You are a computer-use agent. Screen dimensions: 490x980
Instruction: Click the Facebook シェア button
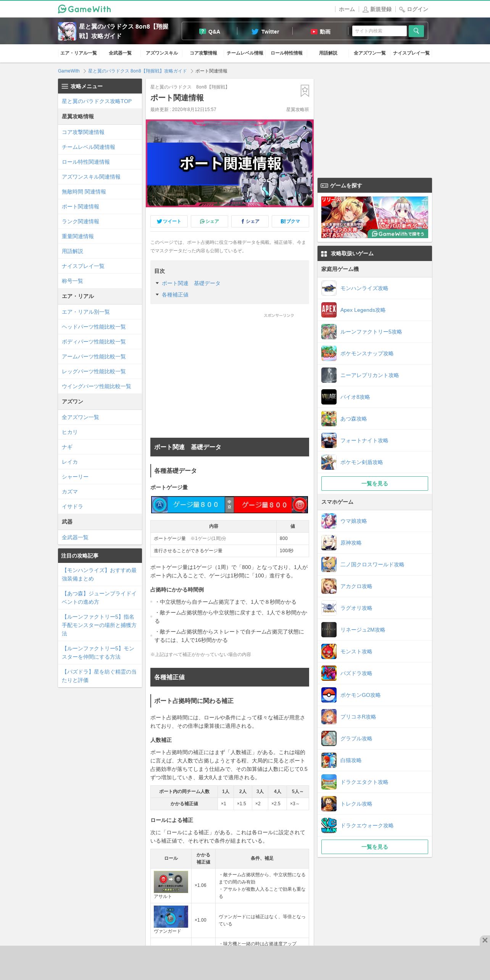point(250,221)
